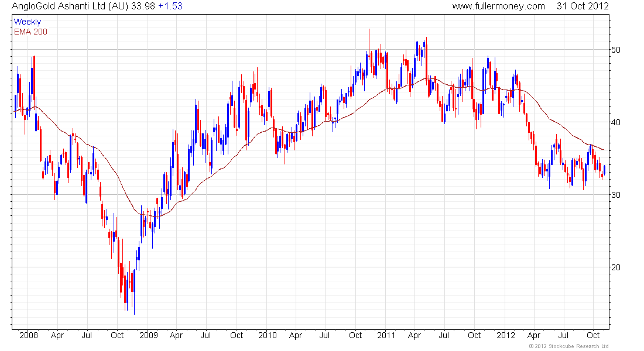The image size is (644, 351).
Task: Click the 20 price axis label
Action: [x=616, y=267]
